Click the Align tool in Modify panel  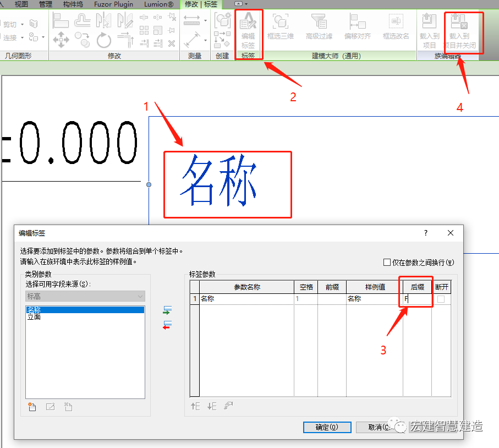[x=61, y=20]
